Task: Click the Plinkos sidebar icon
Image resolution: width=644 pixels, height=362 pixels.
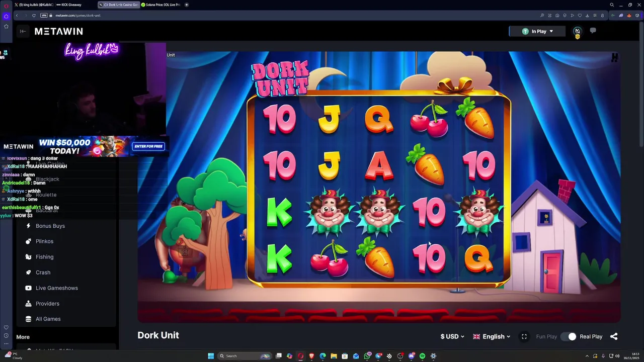Action: (x=28, y=241)
